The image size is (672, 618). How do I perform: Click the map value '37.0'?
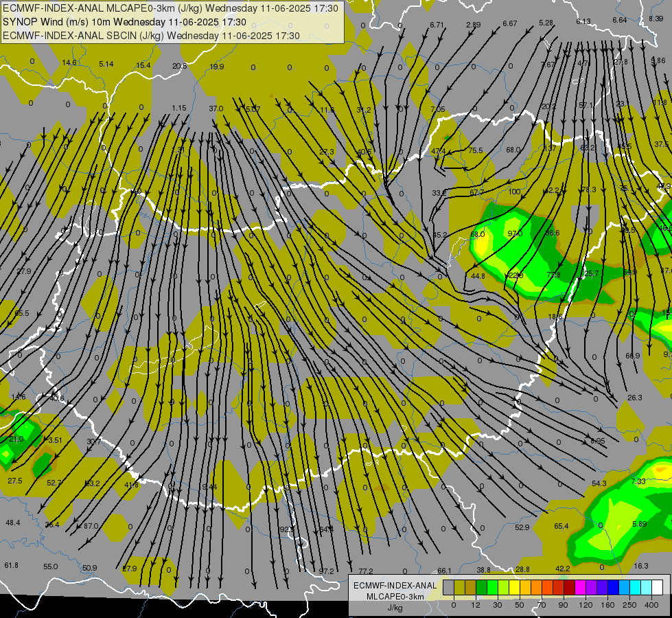(x=216, y=108)
